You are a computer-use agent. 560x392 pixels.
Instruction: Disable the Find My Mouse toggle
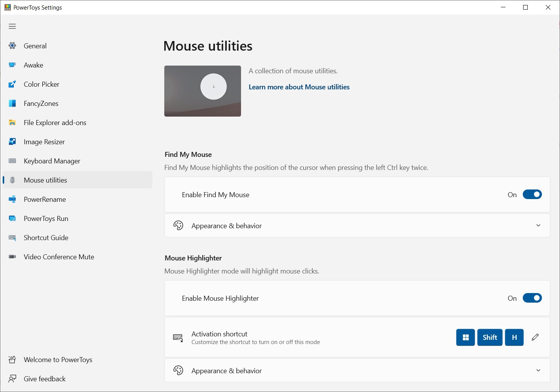point(532,194)
